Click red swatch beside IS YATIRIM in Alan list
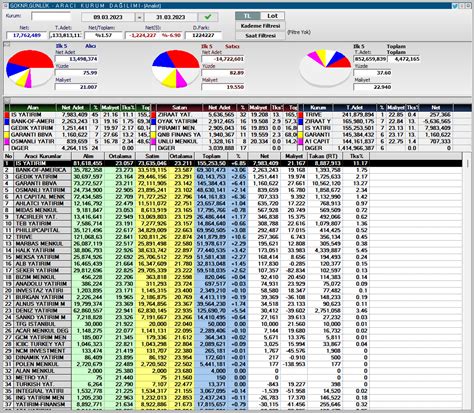 pos(7,115)
